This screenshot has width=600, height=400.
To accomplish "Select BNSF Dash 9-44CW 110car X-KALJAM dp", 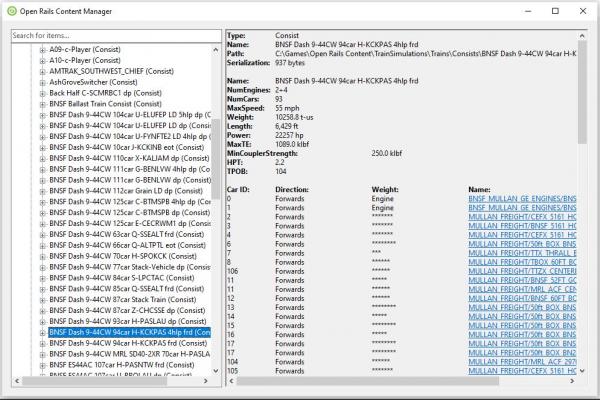I will [129, 158].
